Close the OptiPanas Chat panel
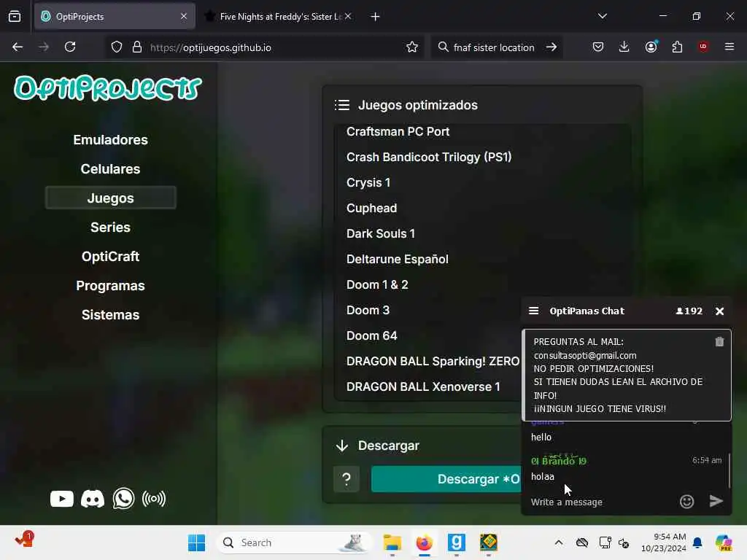This screenshot has width=747, height=560. pyautogui.click(x=719, y=311)
